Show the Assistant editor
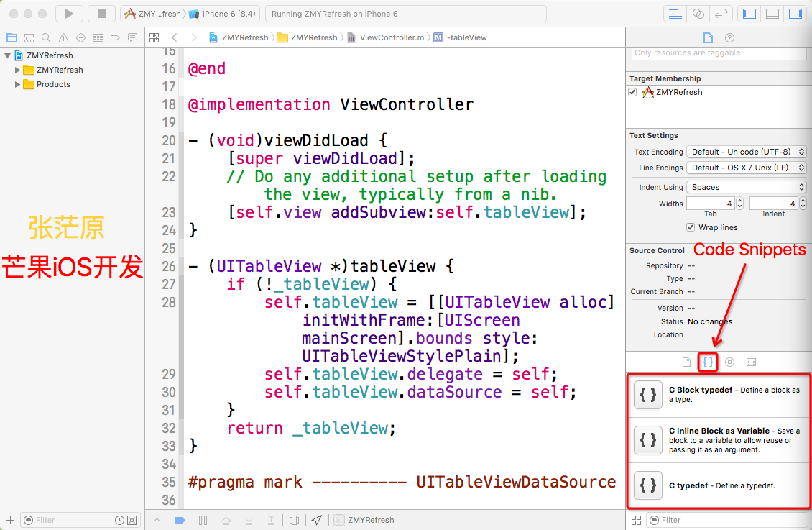 (697, 14)
